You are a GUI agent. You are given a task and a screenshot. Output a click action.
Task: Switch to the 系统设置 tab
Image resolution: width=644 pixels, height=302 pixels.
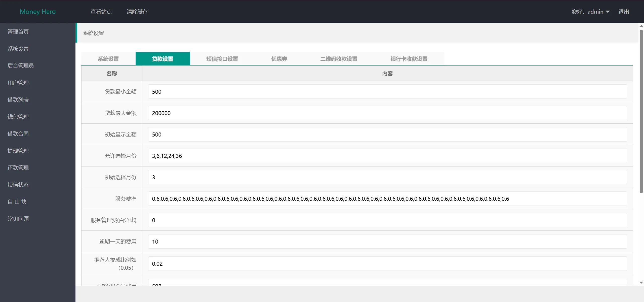[108, 59]
